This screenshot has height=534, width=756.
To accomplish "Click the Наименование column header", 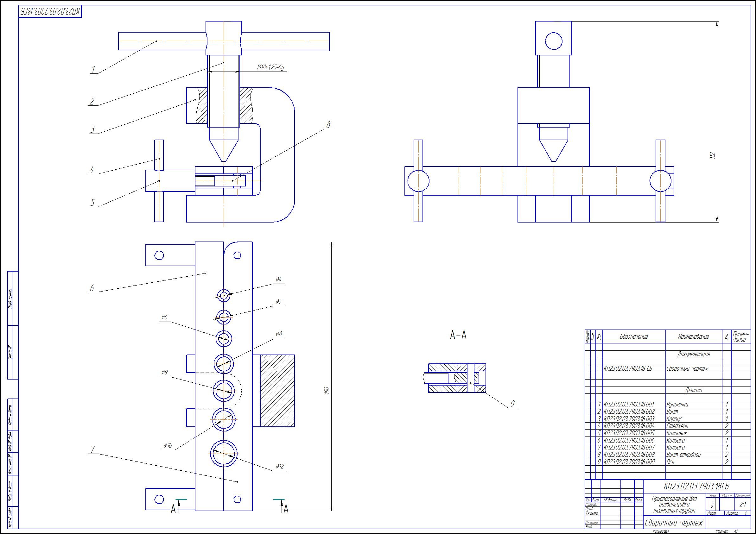I will (693, 336).
